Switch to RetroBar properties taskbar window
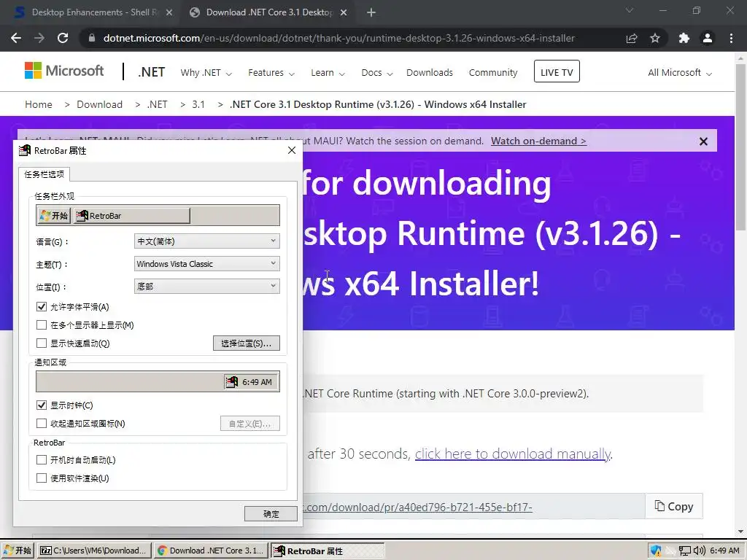 tap(328, 551)
